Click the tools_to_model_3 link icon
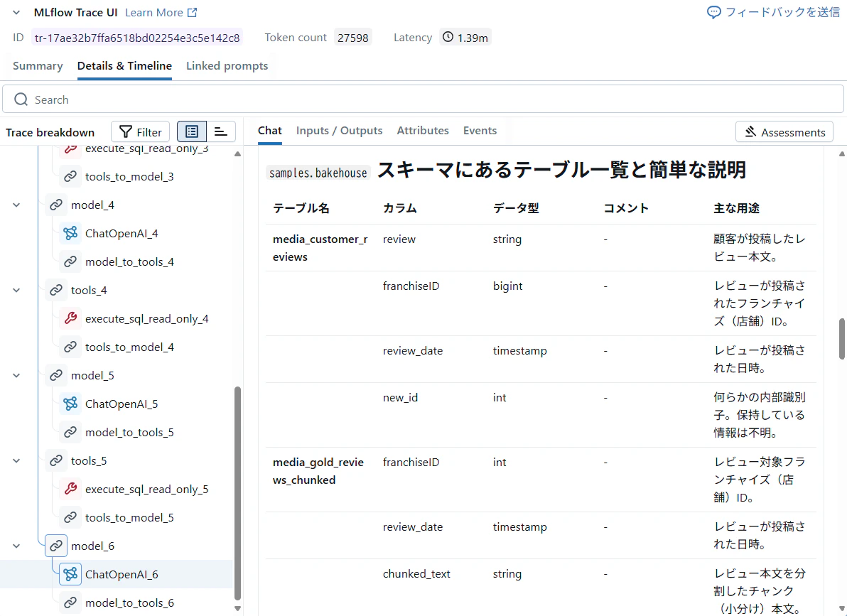Viewport: 847px width, 616px height. pos(70,177)
